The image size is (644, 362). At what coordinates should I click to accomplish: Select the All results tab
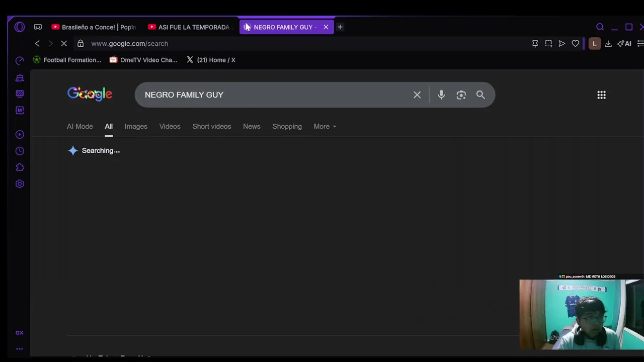coord(109,127)
